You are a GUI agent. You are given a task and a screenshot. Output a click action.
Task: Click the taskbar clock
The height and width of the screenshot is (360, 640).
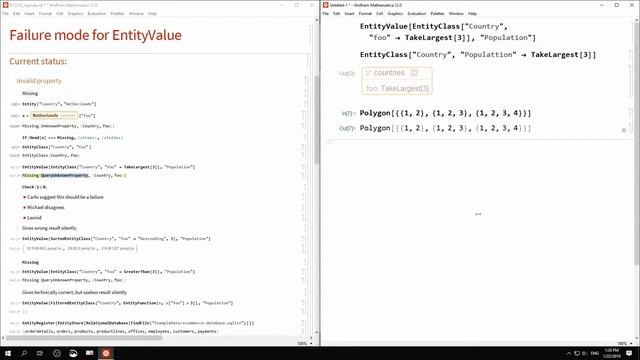pyautogui.click(x=611, y=353)
